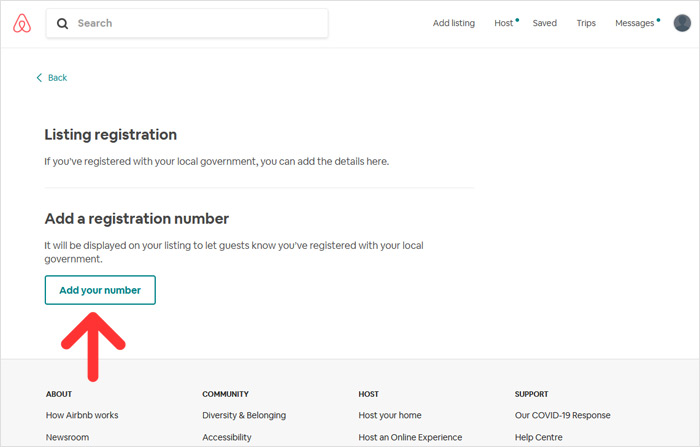This screenshot has width=700, height=447.
Task: Click the search magnifier icon
Action: [62, 23]
